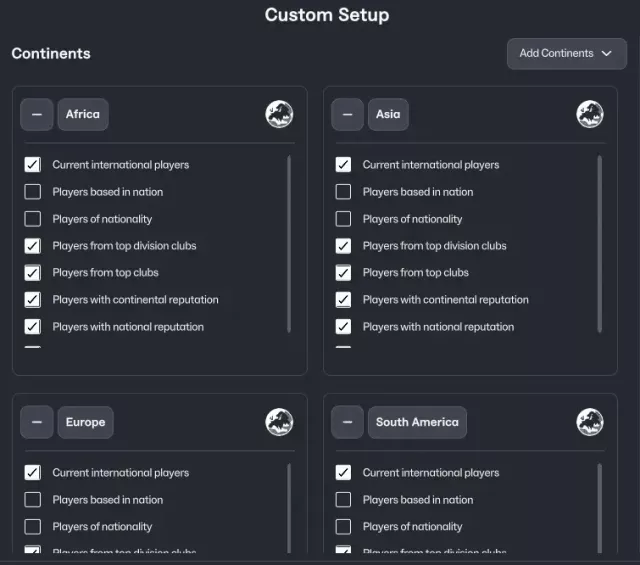Click the Europe list scrollbar
Image resolution: width=640 pixels, height=565 pixels.
289,508
